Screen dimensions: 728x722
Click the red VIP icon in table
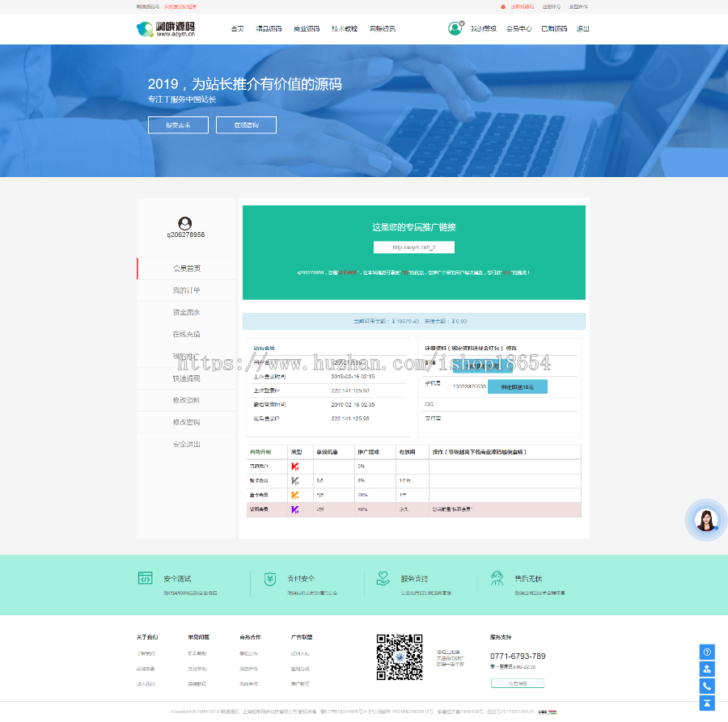[294, 467]
